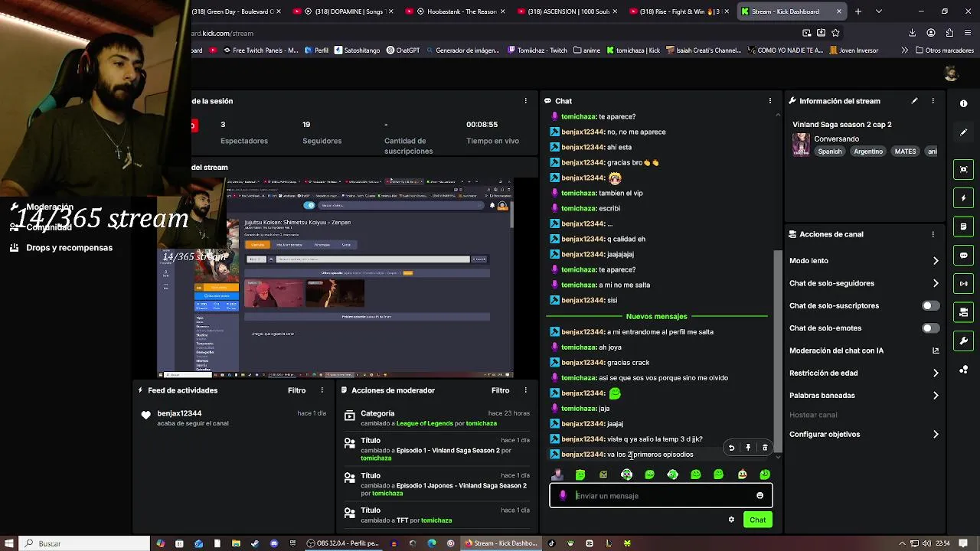Click the purple microphone badge in message box
The width and height of the screenshot is (980, 551).
tap(563, 496)
